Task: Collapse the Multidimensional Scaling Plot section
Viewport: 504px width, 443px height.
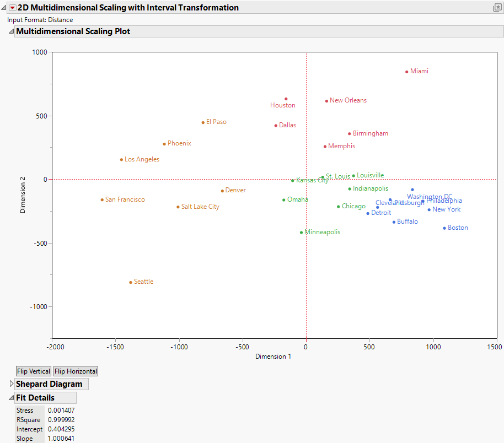Action: (10, 31)
